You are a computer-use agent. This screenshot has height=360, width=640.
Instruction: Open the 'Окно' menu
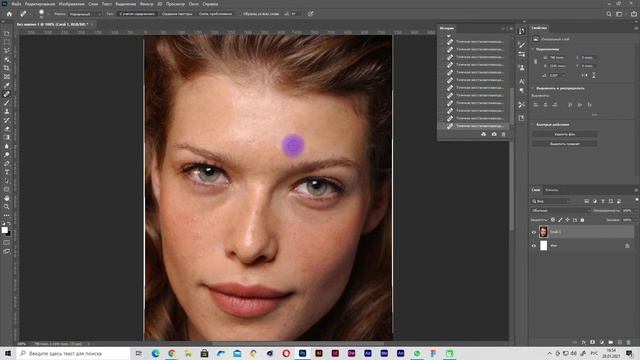(193, 4)
